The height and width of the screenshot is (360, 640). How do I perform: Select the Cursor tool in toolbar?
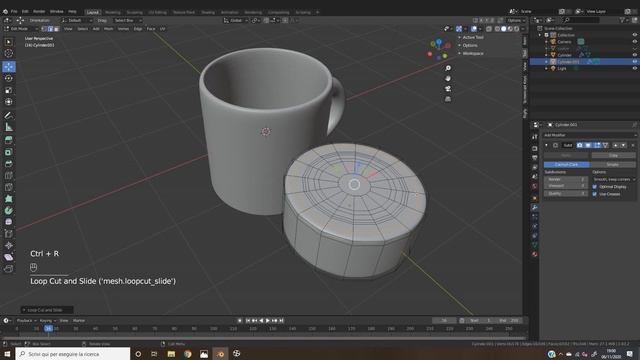(9, 53)
